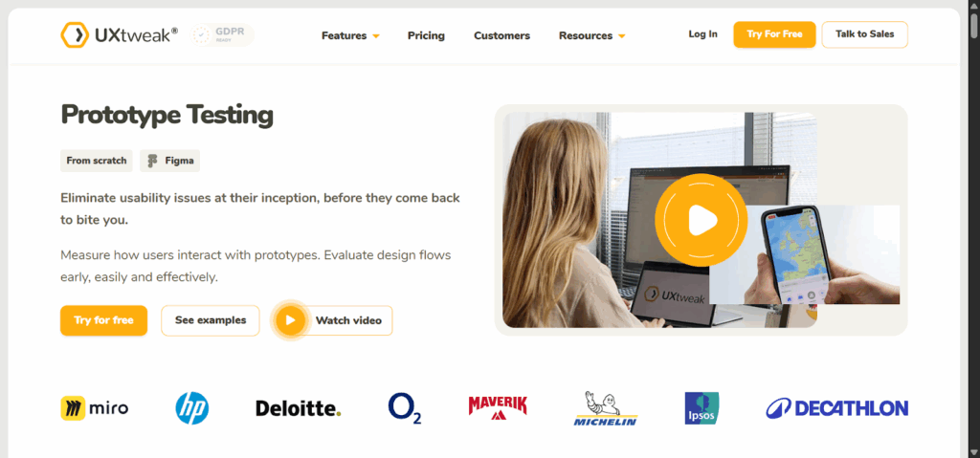980x458 pixels.
Task: Click the See examples button
Action: (210, 320)
